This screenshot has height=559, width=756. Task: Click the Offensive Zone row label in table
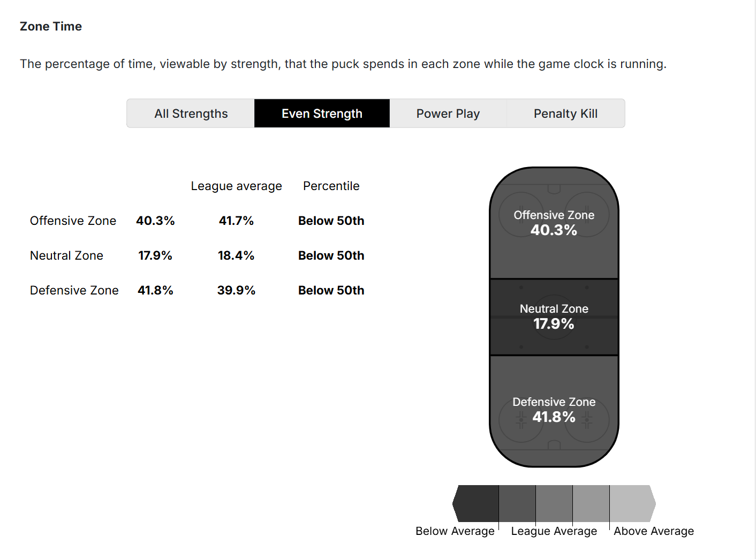point(73,221)
